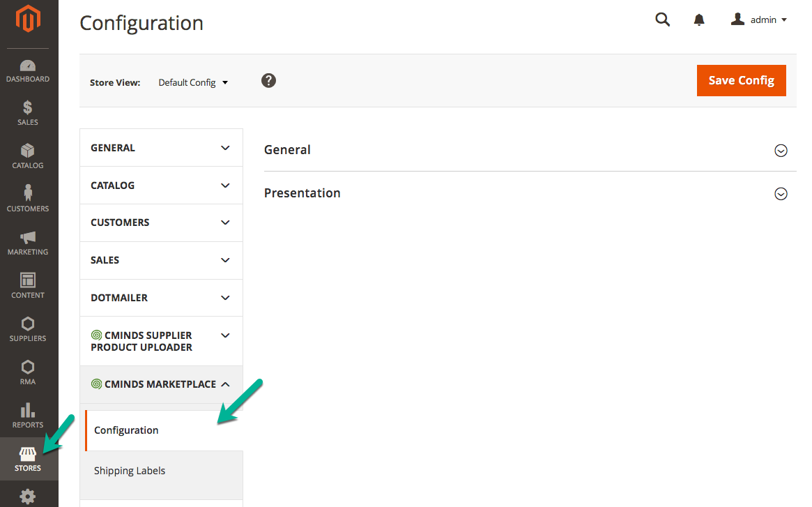This screenshot has height=507, width=812.
Task: Open the Store View Default Config dropdown
Action: pyautogui.click(x=193, y=82)
